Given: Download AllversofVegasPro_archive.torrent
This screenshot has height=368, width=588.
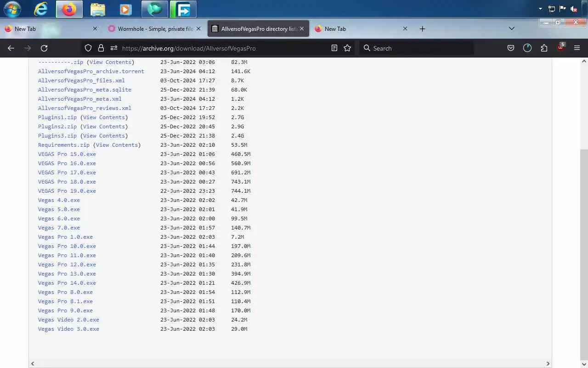Looking at the screenshot, I should tap(91, 71).
